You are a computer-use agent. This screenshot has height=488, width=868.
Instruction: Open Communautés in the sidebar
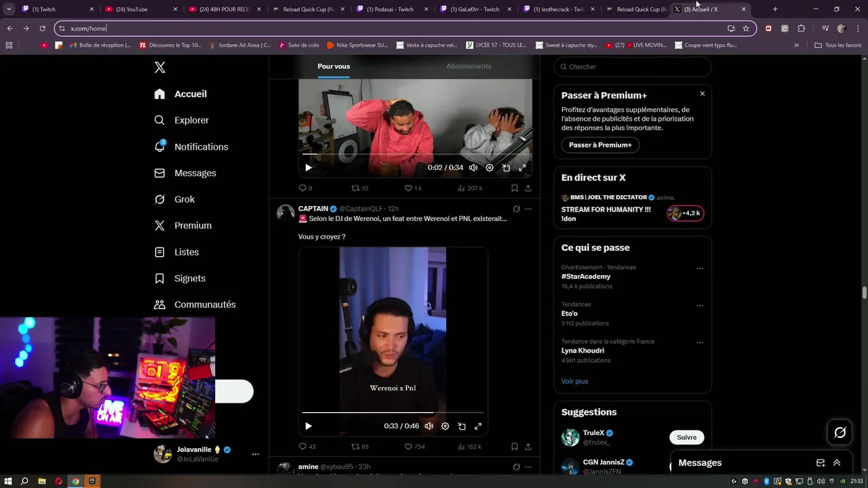[x=195, y=304]
